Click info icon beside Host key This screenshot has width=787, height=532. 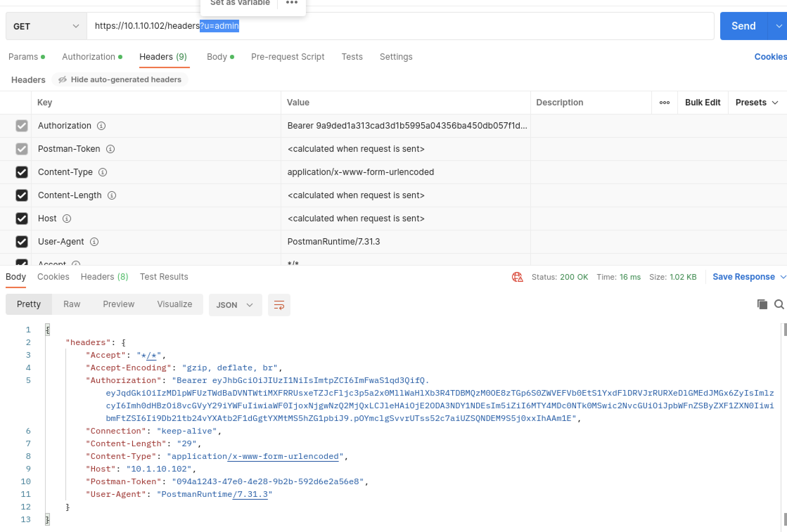[x=67, y=219]
